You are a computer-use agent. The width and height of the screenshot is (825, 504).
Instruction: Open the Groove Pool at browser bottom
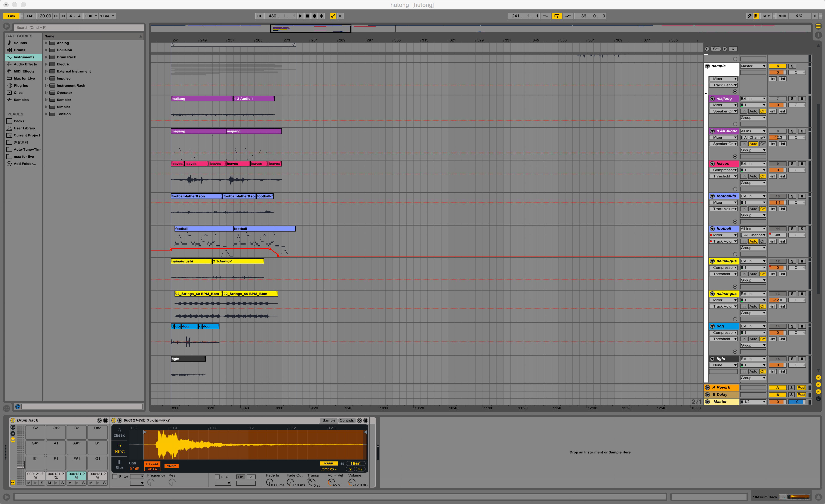tap(6, 408)
